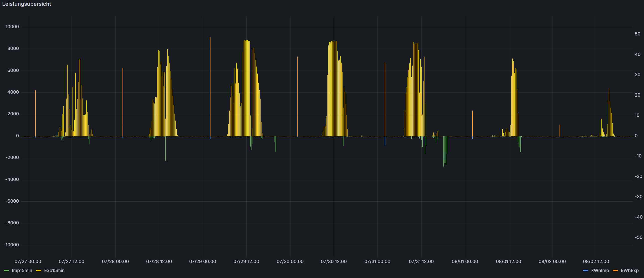644x278 pixels.
Task: Open color picker for Imp15min green swatch
Action: [x=6, y=271]
